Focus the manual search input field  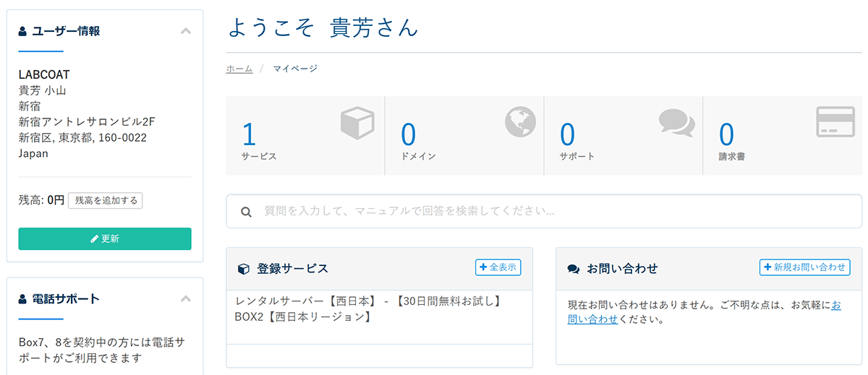click(544, 211)
